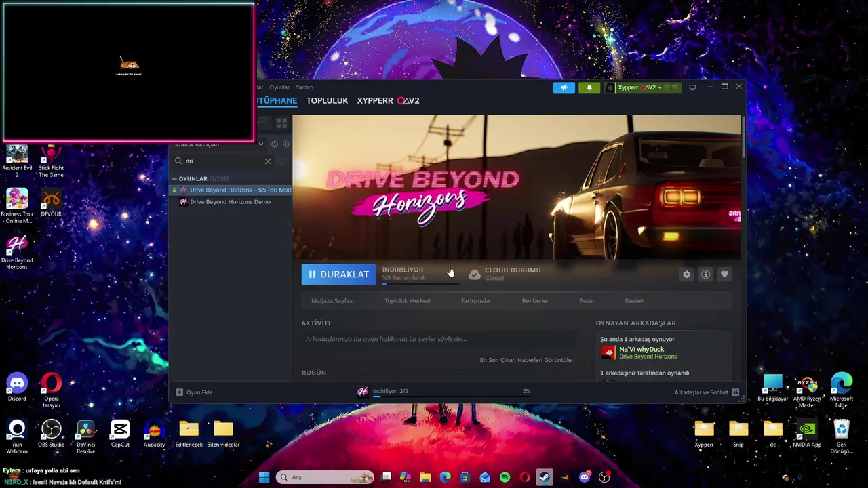Open Opera browser desktop shortcut
Viewport: 868px width, 488px height.
pos(52,390)
